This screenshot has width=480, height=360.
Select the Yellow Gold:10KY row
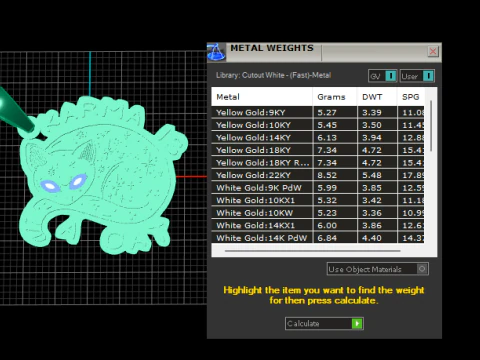coord(318,125)
